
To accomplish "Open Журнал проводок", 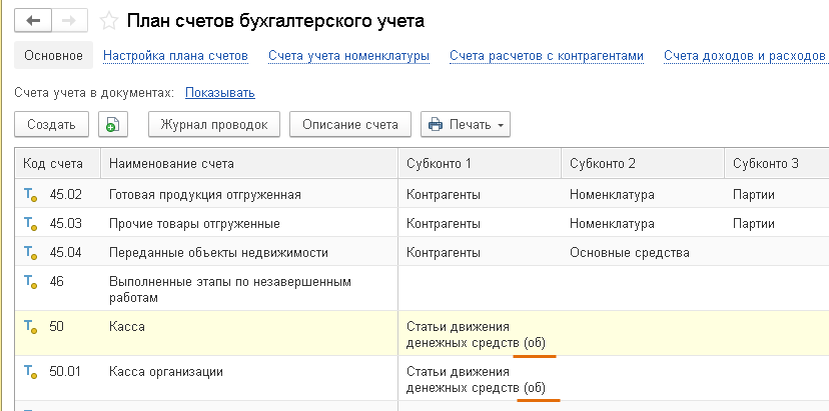I will point(214,125).
